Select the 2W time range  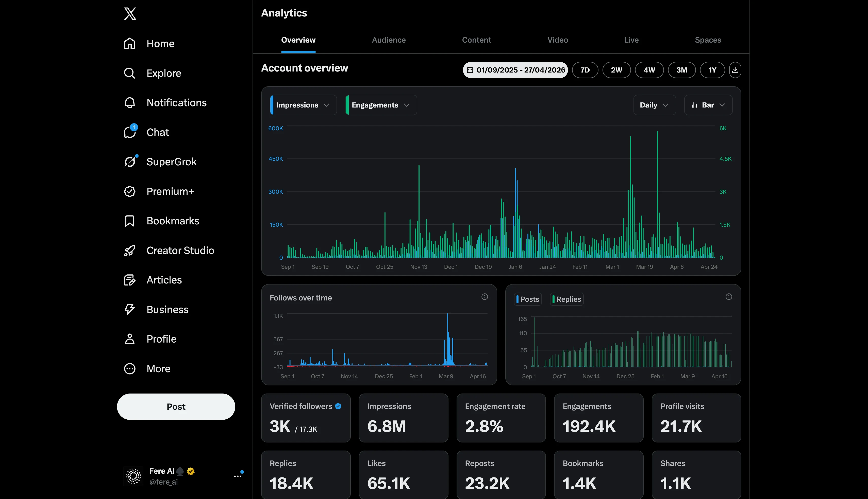(x=617, y=70)
